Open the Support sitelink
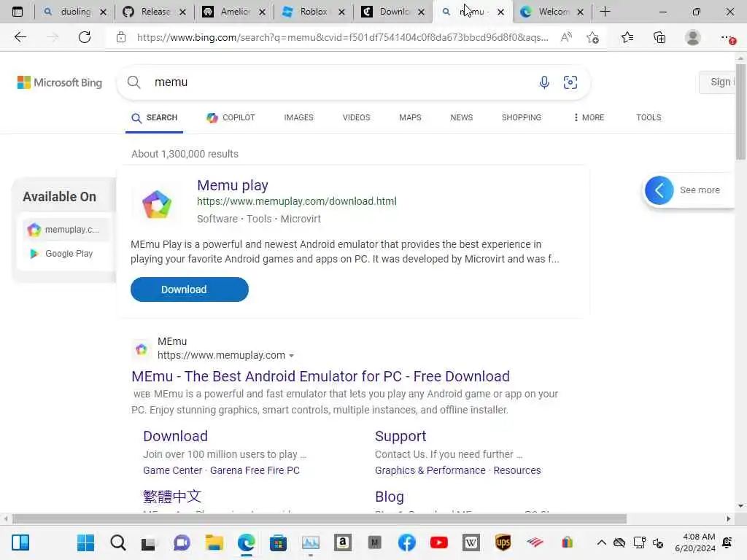The height and width of the screenshot is (560, 747). tap(400, 436)
